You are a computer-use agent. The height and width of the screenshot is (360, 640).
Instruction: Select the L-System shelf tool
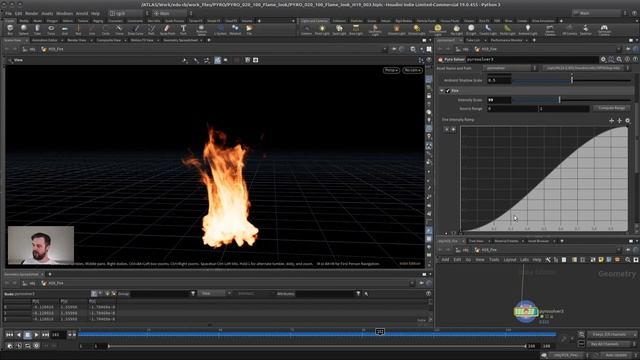coord(220,29)
